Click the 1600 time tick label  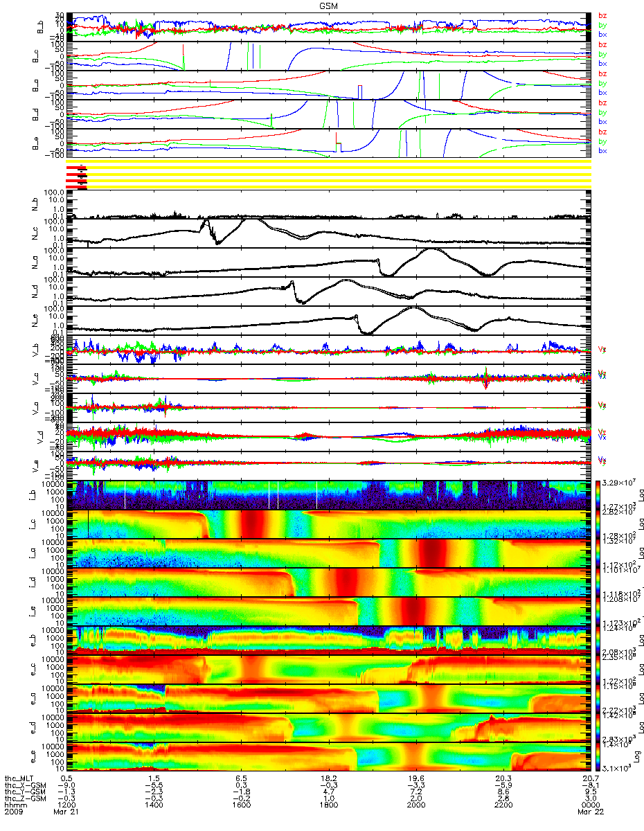[x=242, y=805]
